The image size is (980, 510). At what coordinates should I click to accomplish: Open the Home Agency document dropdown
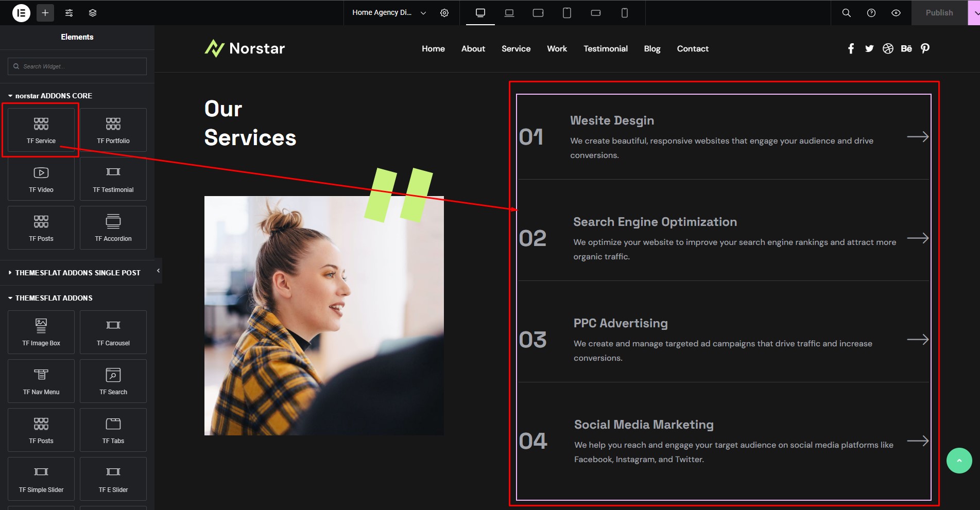tap(389, 13)
